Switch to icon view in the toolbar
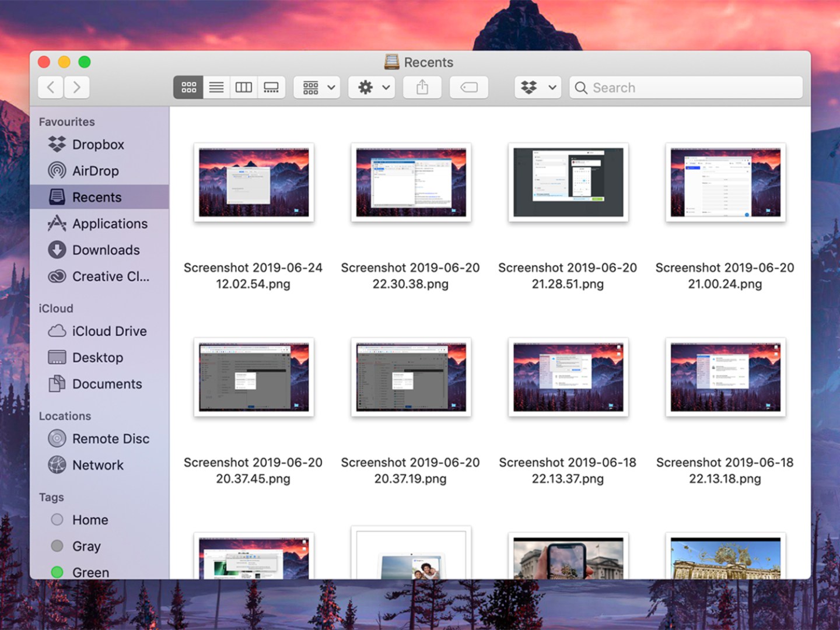This screenshot has width=840, height=630. [188, 87]
